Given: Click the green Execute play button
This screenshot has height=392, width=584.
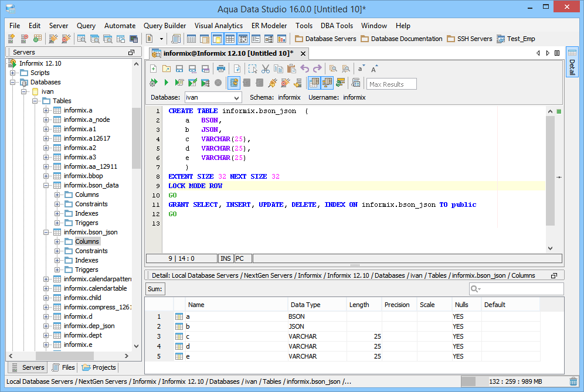Looking at the screenshot, I should click(x=166, y=83).
